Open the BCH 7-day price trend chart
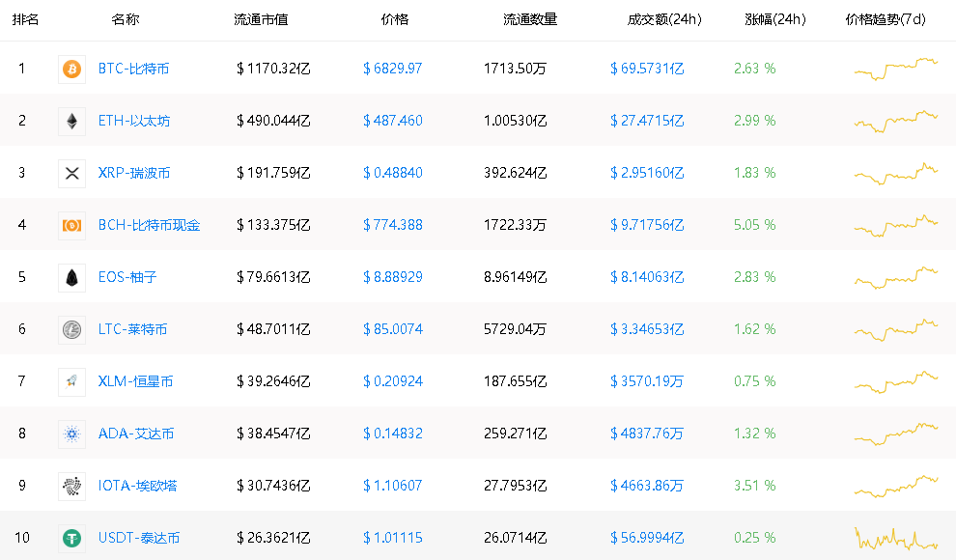 tap(896, 225)
